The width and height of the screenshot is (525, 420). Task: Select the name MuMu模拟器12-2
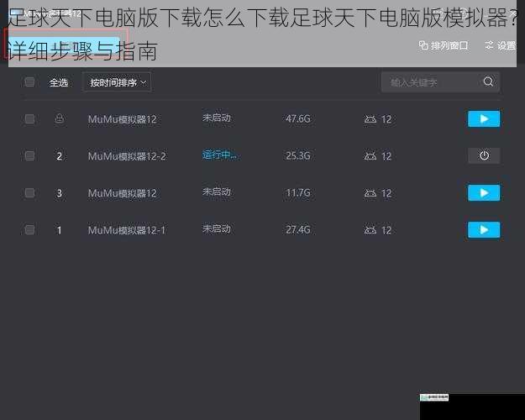pyautogui.click(x=127, y=156)
